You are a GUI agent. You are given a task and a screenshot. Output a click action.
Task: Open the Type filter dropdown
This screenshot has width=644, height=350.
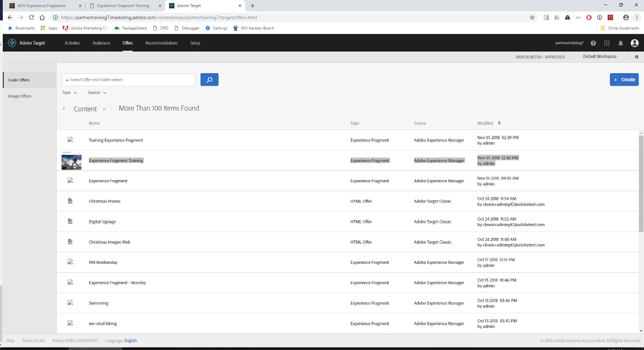pyautogui.click(x=69, y=93)
